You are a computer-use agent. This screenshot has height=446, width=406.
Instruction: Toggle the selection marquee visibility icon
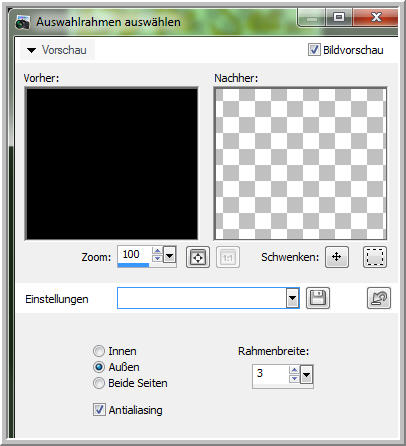[x=375, y=257]
